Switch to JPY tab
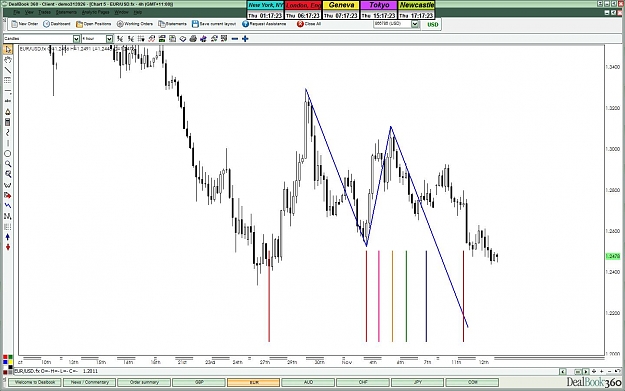The height and width of the screenshot is (391, 625). tap(417, 382)
